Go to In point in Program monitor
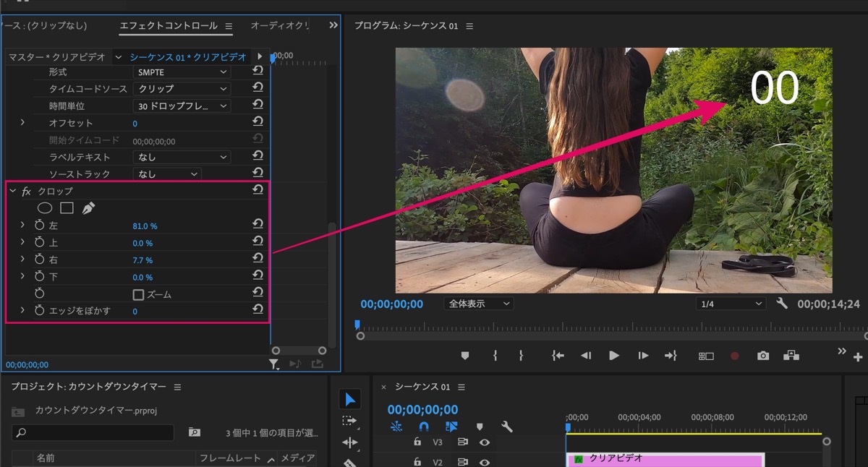The height and width of the screenshot is (467, 868). [x=558, y=356]
